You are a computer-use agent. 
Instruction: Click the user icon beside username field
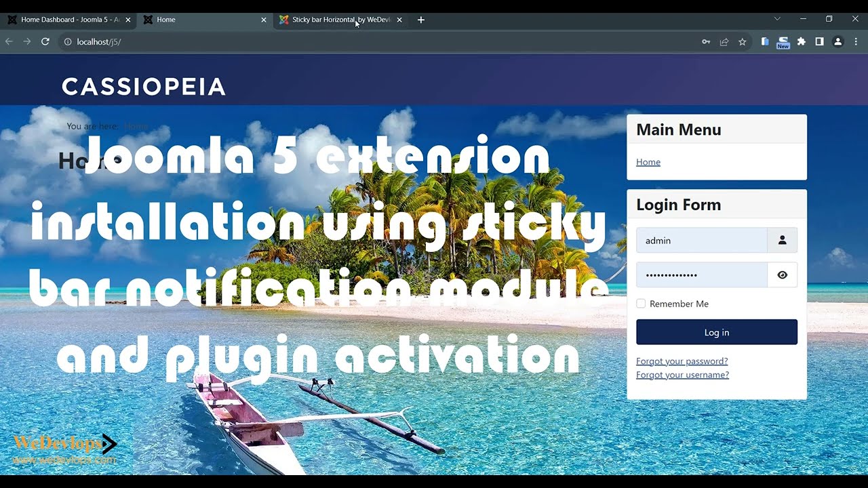pyautogui.click(x=782, y=241)
